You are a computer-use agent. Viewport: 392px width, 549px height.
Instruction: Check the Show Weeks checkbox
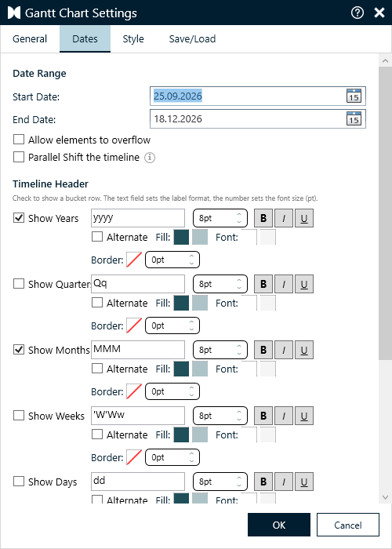tap(19, 416)
